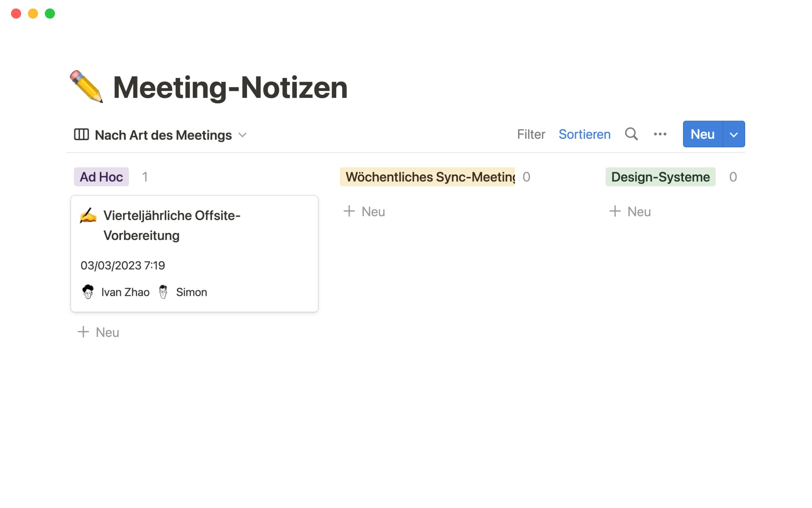This screenshot has width=812, height=508.
Task: Open the three-dot options menu
Action: click(660, 134)
